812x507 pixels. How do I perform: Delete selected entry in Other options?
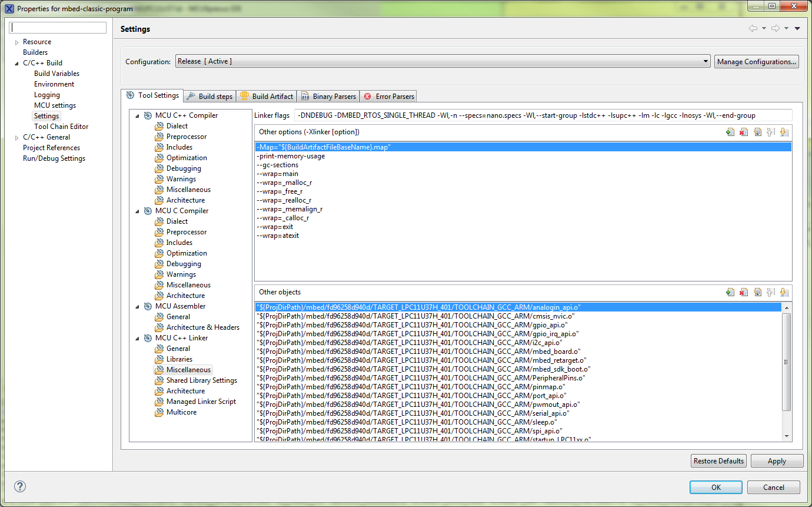[744, 132]
